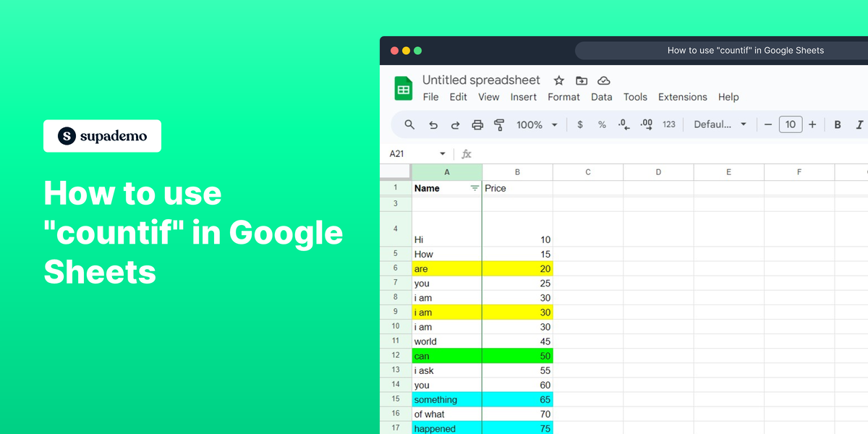Apply percent format to selection
This screenshot has width=868, height=434.
[602, 124]
